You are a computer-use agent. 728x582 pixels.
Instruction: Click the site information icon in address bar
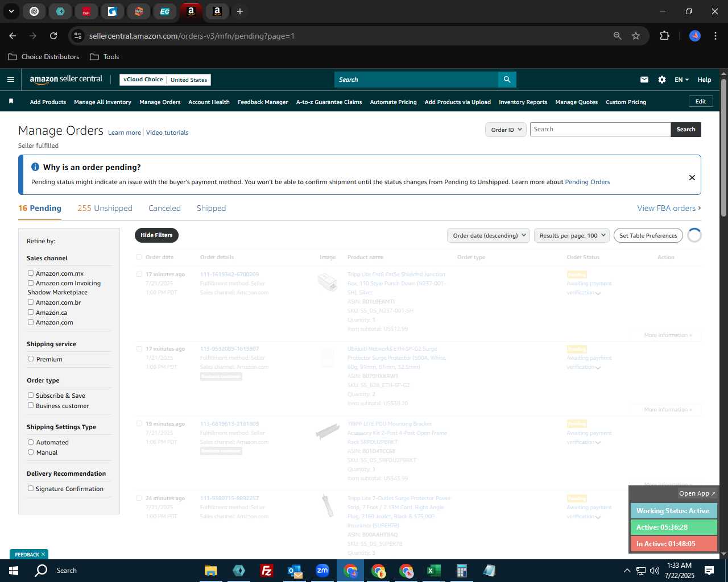pyautogui.click(x=78, y=36)
